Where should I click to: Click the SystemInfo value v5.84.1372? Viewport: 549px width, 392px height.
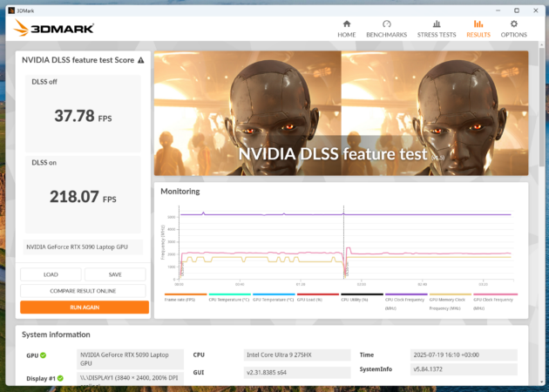[x=464, y=369]
